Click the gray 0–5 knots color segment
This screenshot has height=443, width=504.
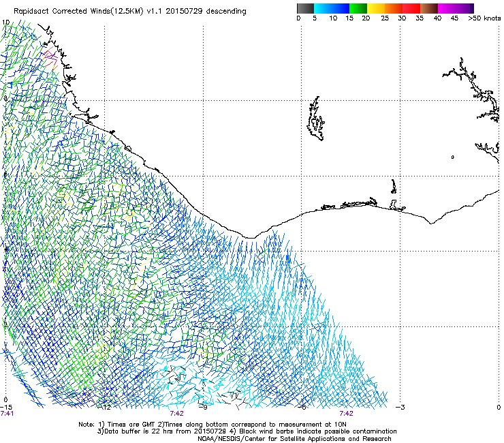pos(305,8)
